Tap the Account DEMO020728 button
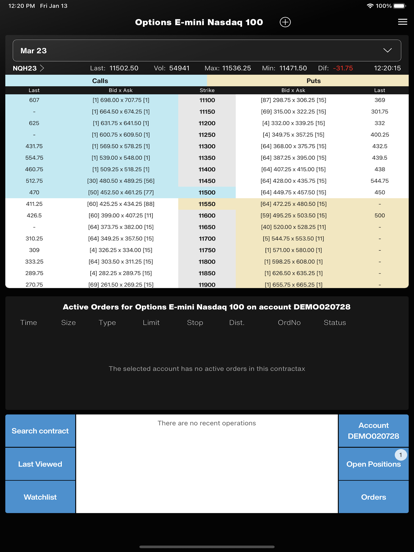The height and width of the screenshot is (552, 414). point(374,431)
